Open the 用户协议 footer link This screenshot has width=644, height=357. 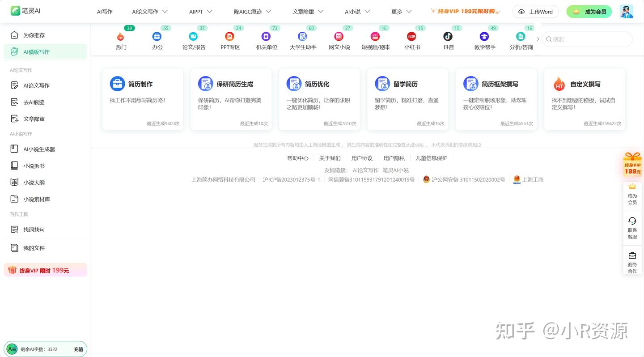click(362, 158)
